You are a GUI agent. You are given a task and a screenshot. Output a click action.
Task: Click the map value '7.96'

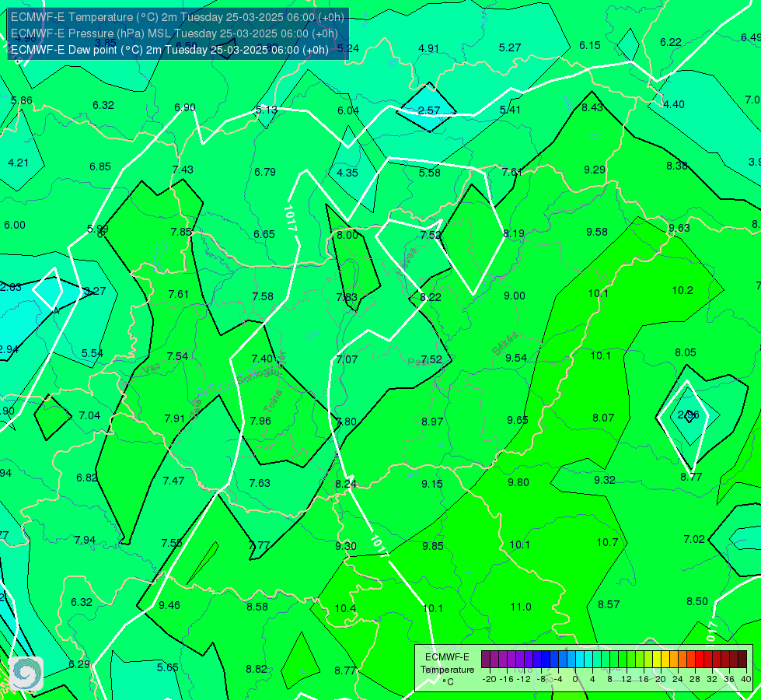pos(260,421)
